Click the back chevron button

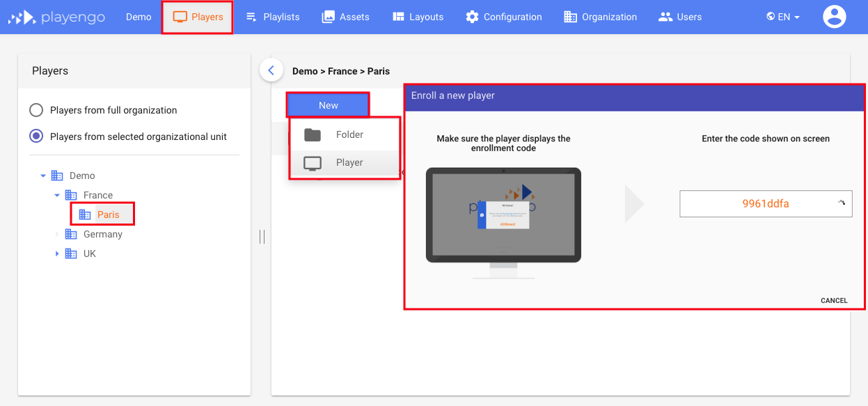pyautogui.click(x=271, y=70)
